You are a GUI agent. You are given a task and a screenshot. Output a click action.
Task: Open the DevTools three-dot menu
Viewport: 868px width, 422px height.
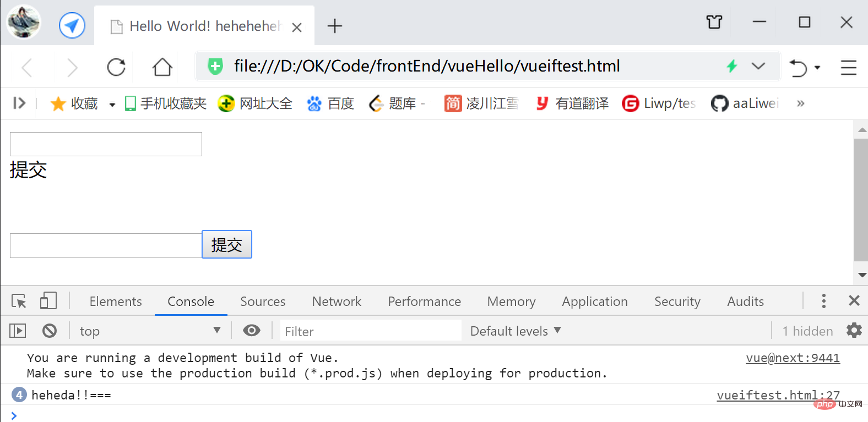click(823, 300)
